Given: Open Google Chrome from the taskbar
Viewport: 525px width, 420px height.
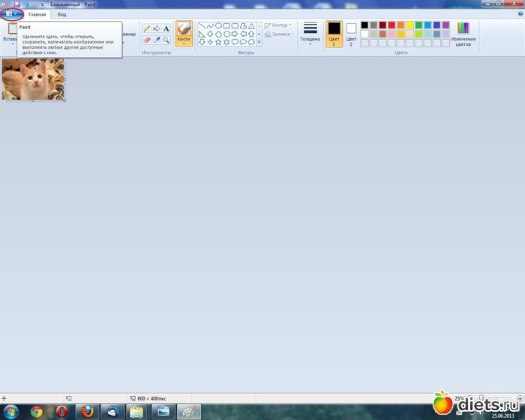Looking at the screenshot, I should tap(35, 411).
